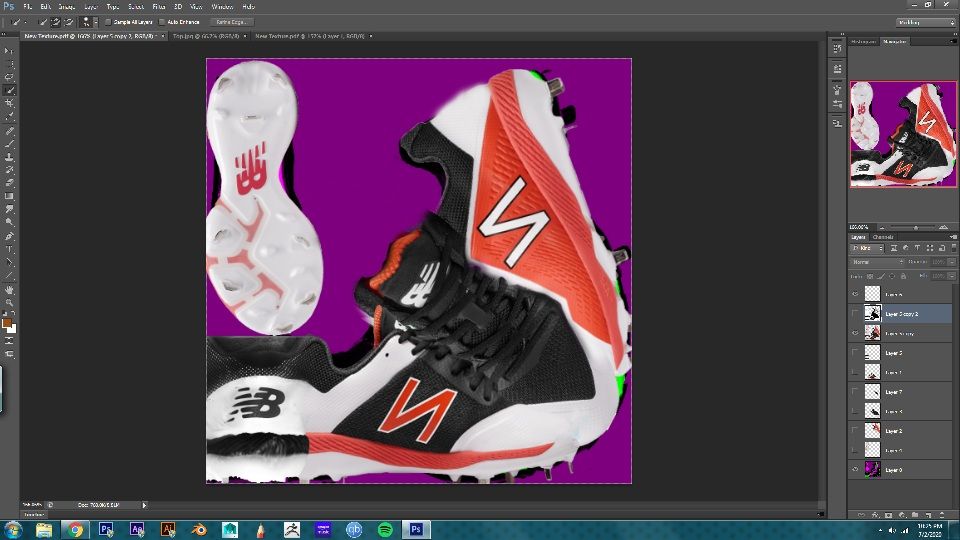Swap foreground and background colors
This screenshot has width=960, height=540.
click(x=13, y=313)
